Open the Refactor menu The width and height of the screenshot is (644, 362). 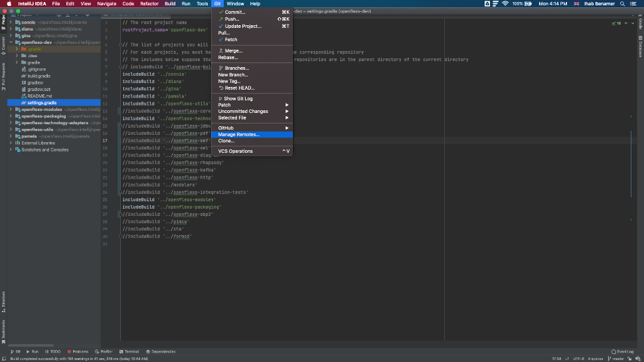149,4
